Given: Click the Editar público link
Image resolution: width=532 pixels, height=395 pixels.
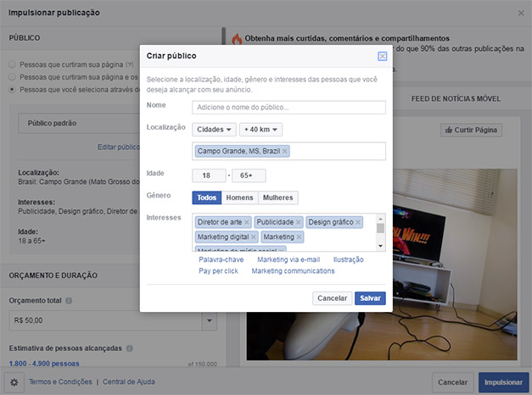Looking at the screenshot, I should pos(119,147).
